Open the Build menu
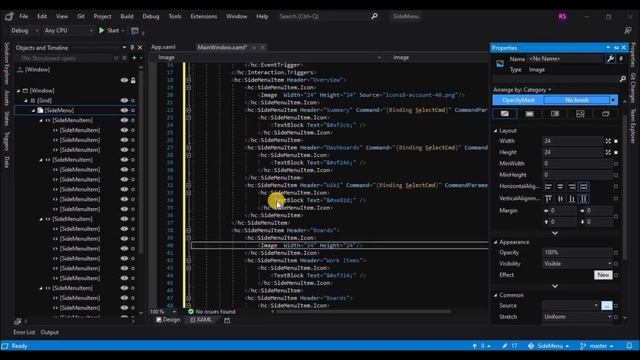Screen dimensions: 640x360 pos(127,16)
